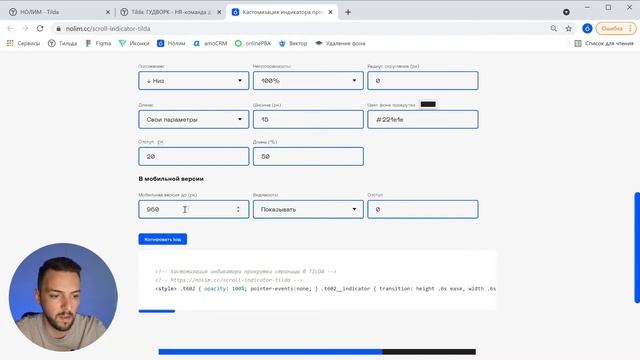Click the mobile offset field with 0
This screenshot has width=640, height=360.
[x=423, y=209]
